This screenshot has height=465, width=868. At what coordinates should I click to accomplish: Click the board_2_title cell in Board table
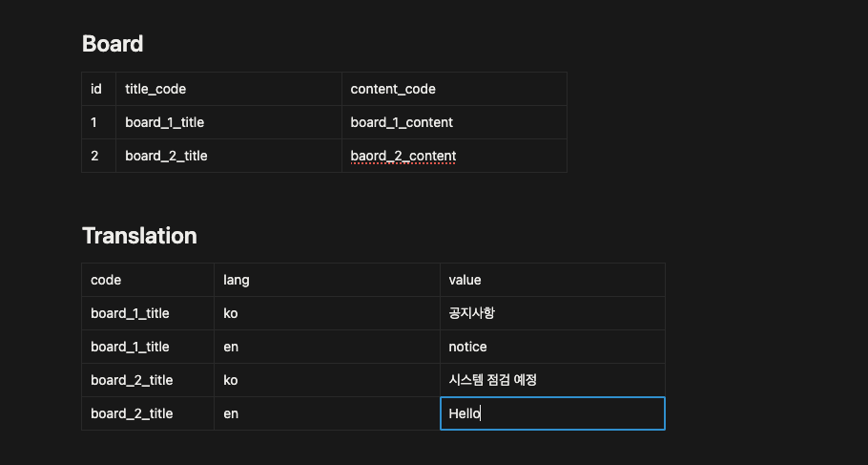[x=166, y=156]
